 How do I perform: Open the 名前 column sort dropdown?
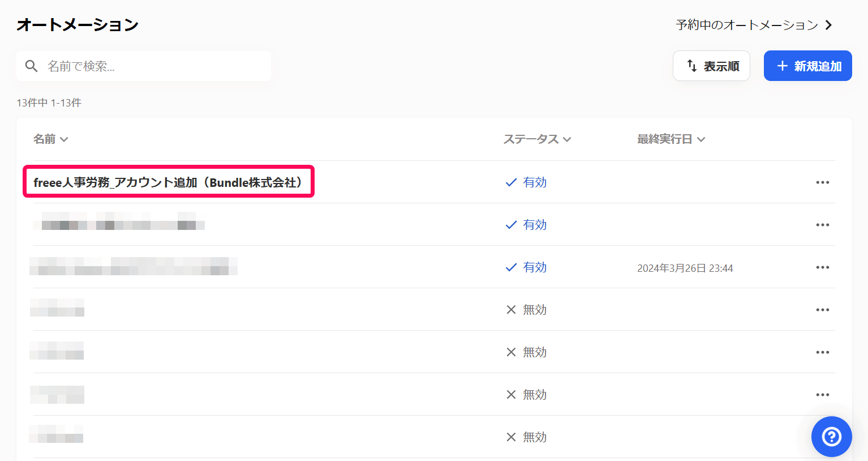tap(64, 139)
